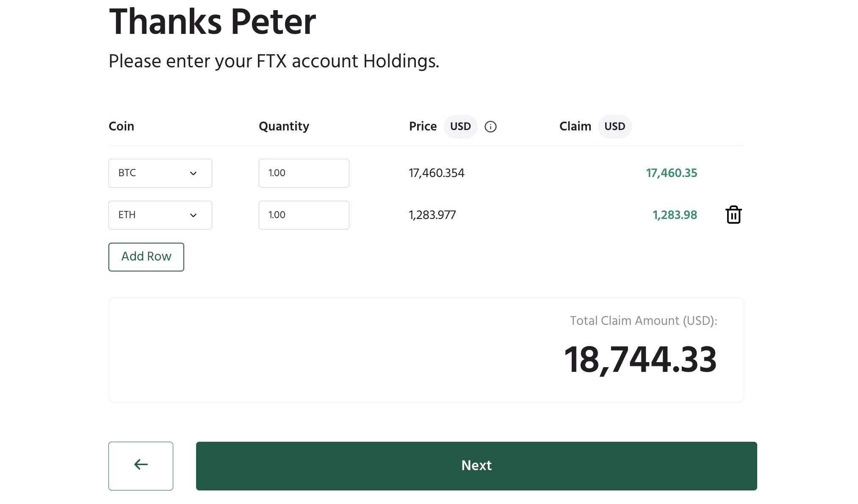
Task: Click the ETH price 1,283.977
Action: [x=432, y=215]
